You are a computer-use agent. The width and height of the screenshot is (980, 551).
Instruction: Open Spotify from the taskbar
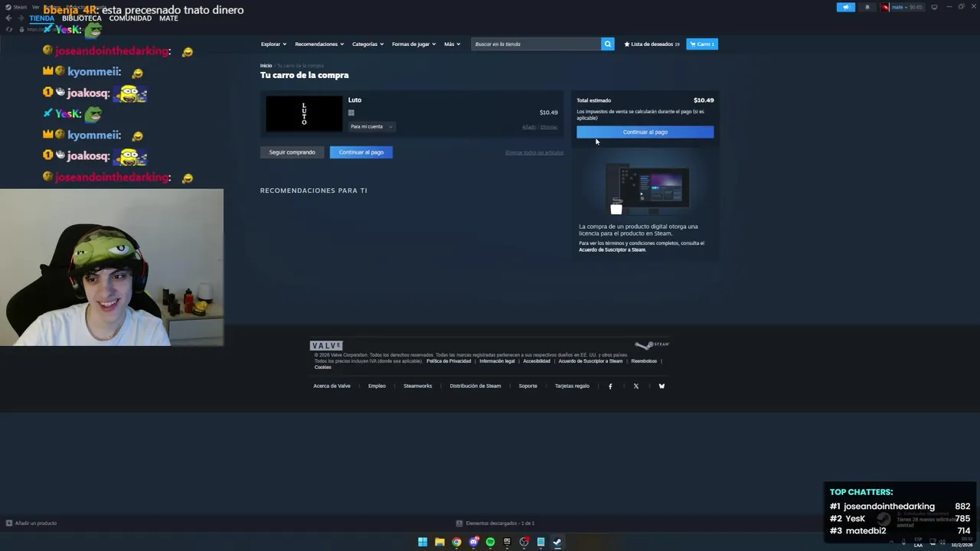click(x=490, y=543)
